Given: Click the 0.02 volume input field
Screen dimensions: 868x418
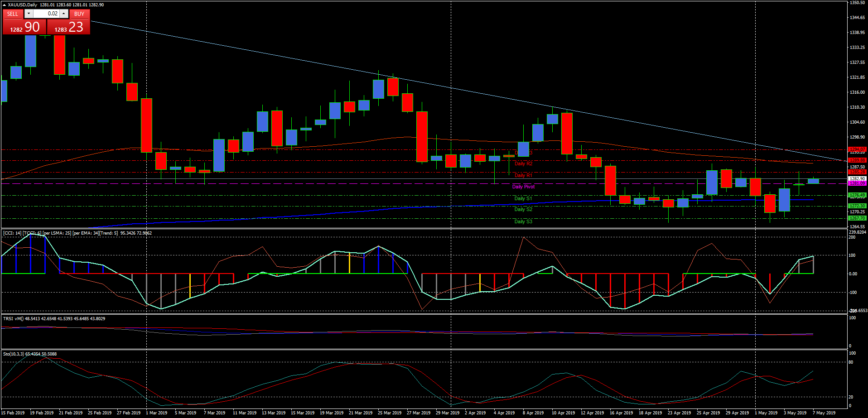Looking at the screenshot, I should pos(46,14).
